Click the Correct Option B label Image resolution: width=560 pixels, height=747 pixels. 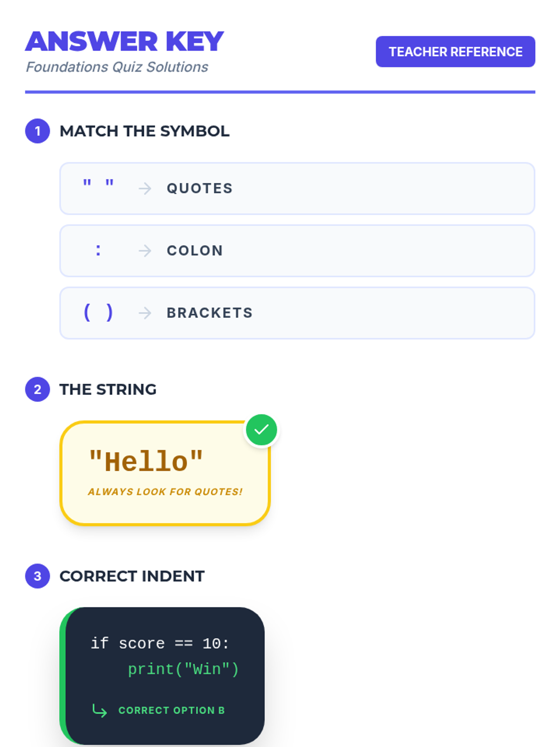pos(171,710)
